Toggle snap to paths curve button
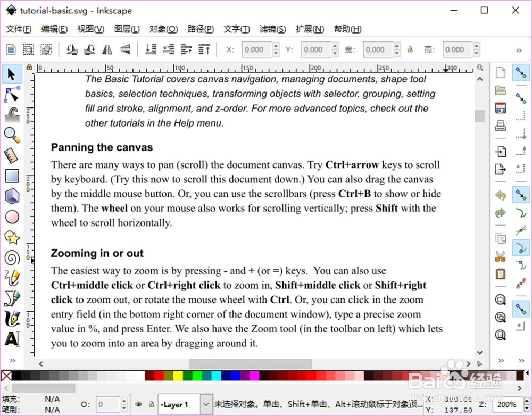Screen dimensions: 532x416 pyautogui.click(x=521, y=213)
